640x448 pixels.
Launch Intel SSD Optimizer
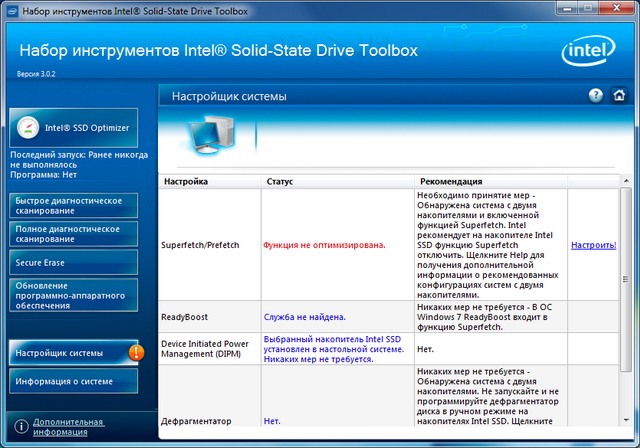[x=73, y=128]
